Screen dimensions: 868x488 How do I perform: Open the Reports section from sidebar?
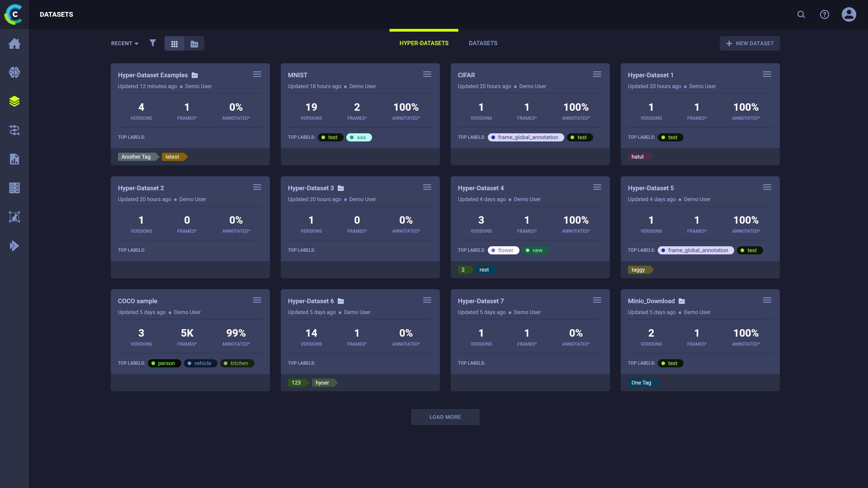[x=14, y=159]
